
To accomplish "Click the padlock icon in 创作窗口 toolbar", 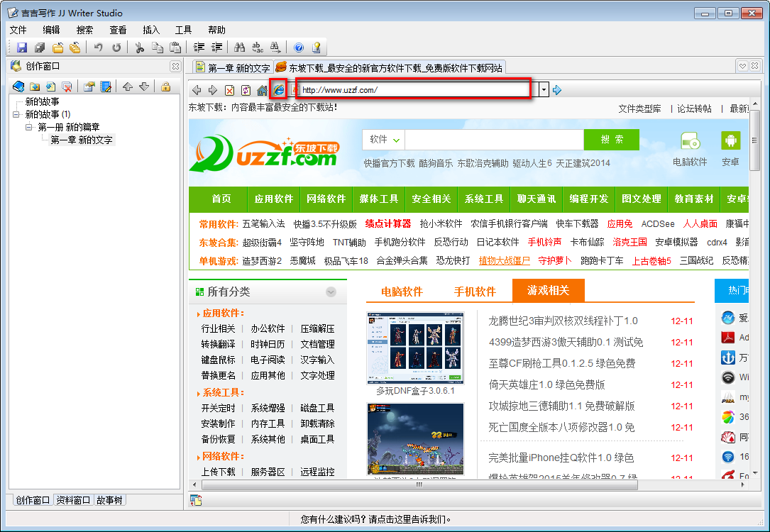I will [x=165, y=87].
